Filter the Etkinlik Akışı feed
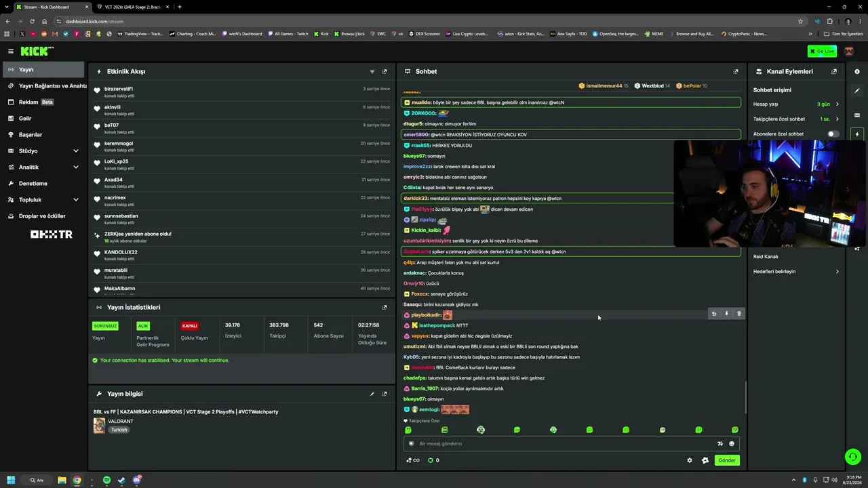The image size is (868, 488). pos(372,71)
